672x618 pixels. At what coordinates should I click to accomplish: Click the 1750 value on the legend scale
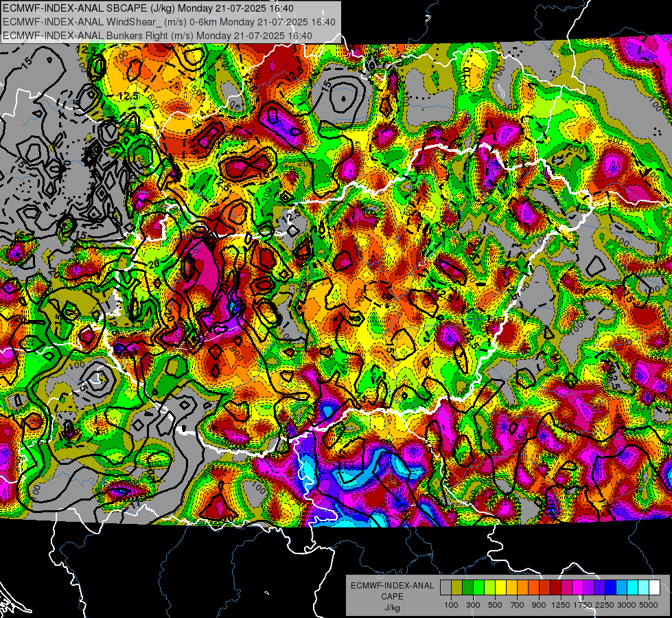click(583, 605)
